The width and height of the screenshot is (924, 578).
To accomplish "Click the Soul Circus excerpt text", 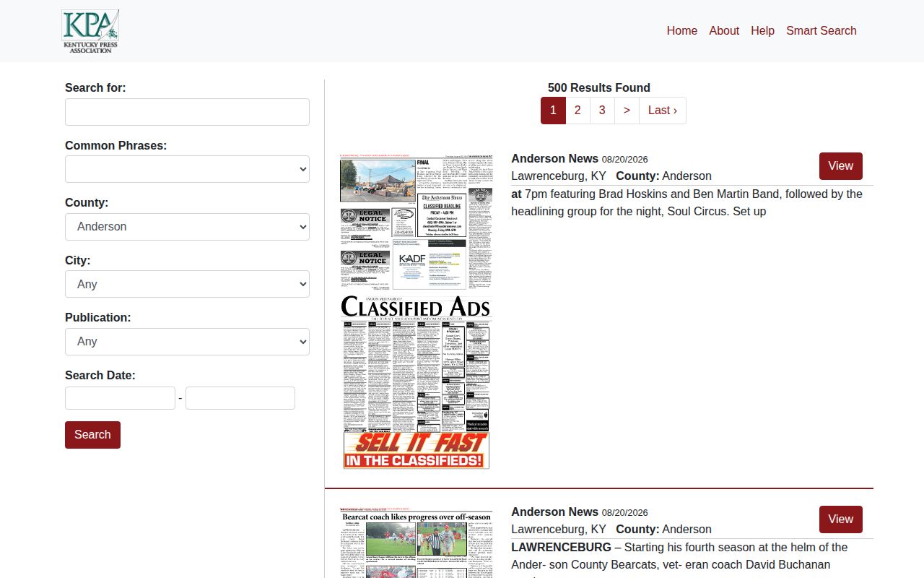I will [x=687, y=203].
